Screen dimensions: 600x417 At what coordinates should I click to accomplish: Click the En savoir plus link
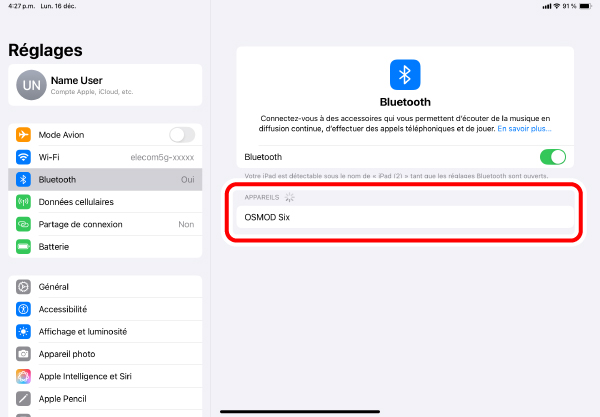click(524, 129)
